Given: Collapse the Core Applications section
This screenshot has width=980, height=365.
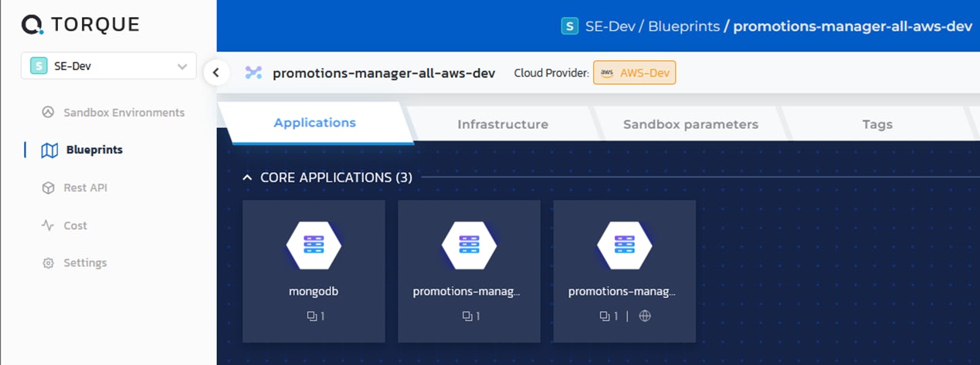Looking at the screenshot, I should [x=247, y=177].
